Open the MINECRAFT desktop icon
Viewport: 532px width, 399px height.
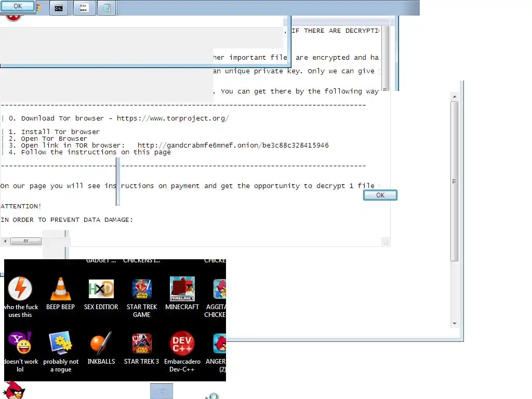pos(182,294)
